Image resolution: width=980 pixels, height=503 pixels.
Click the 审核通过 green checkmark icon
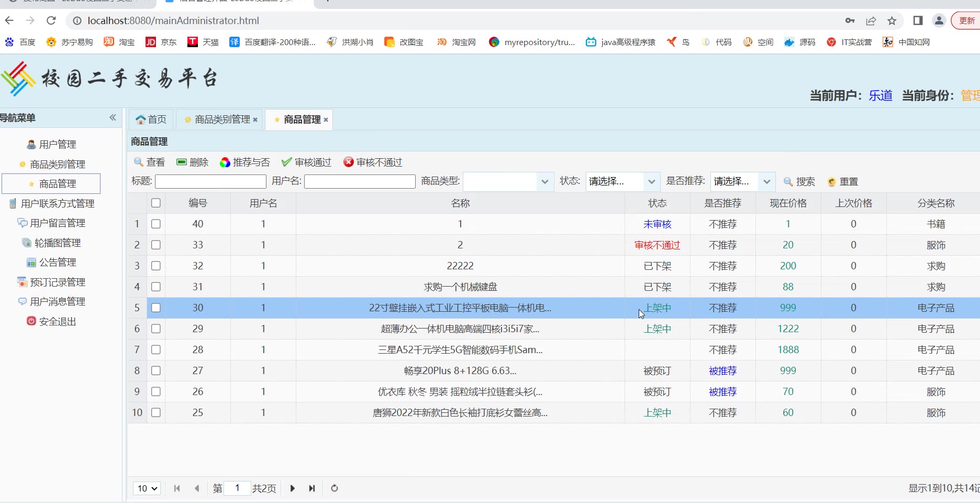click(x=286, y=162)
